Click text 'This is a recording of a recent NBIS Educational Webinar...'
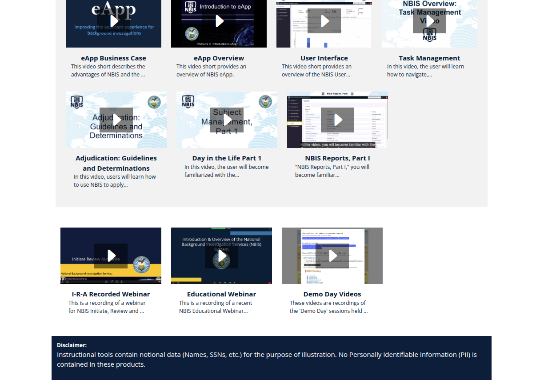This screenshot has width=544, height=392. click(x=216, y=307)
